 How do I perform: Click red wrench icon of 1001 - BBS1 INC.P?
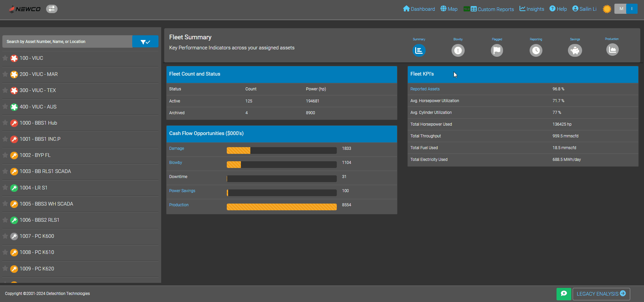(14, 139)
